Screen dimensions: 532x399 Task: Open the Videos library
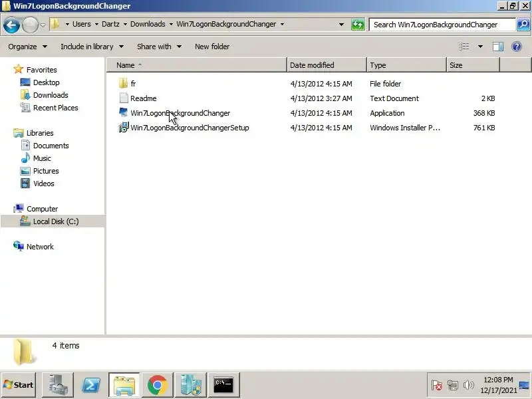coord(43,184)
